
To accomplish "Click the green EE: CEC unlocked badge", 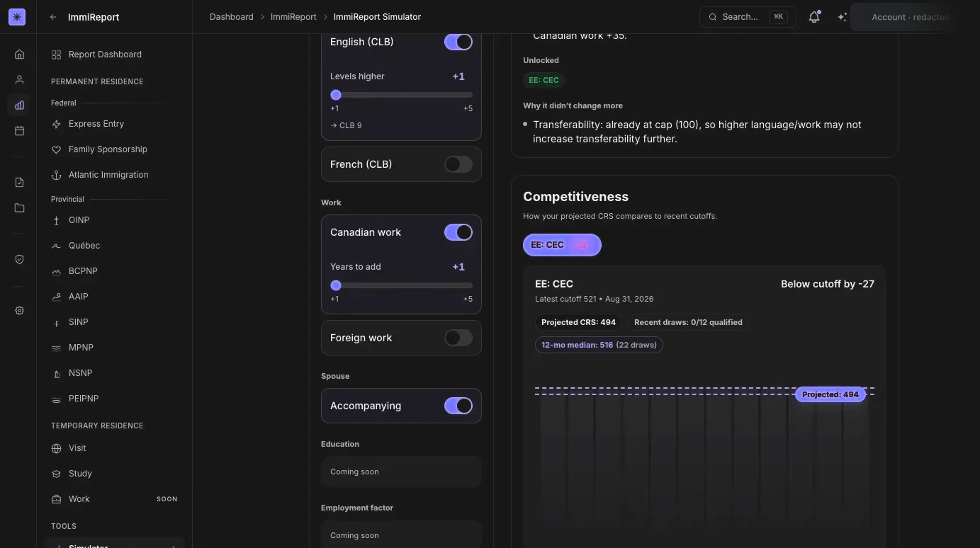I will tap(543, 80).
